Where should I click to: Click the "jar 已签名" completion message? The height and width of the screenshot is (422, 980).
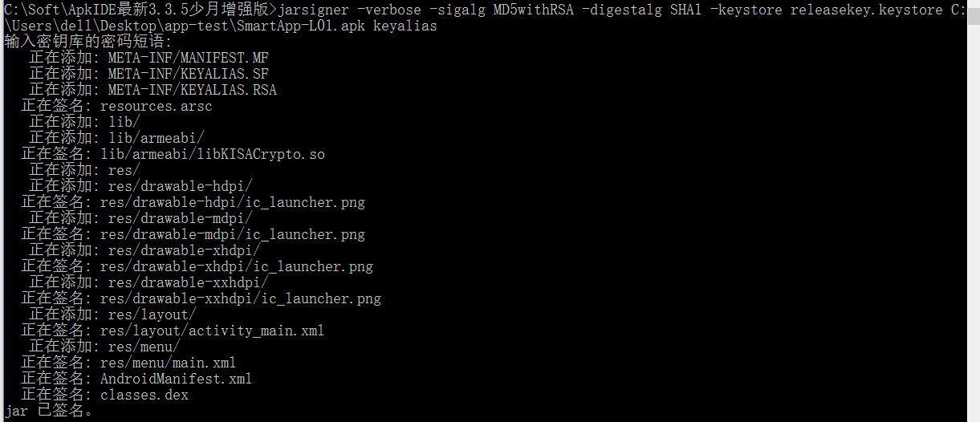[48, 411]
